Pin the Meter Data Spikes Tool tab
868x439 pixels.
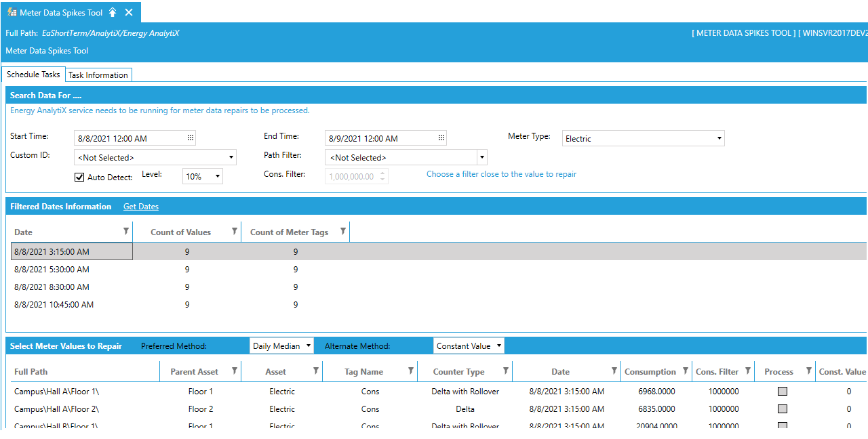[113, 13]
